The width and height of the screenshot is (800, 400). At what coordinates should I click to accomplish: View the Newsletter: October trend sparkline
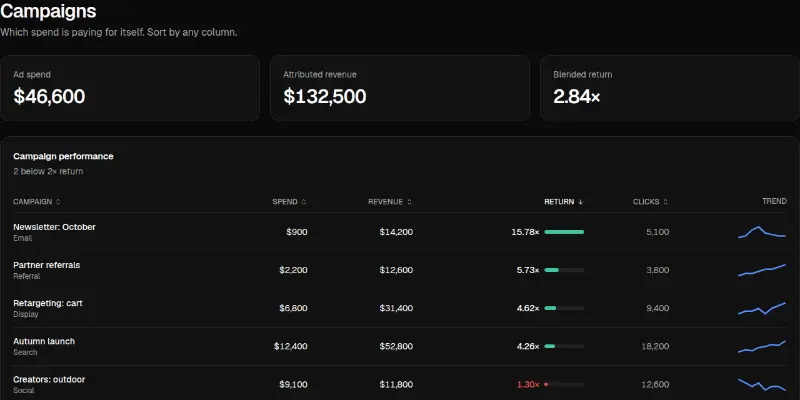(x=762, y=232)
